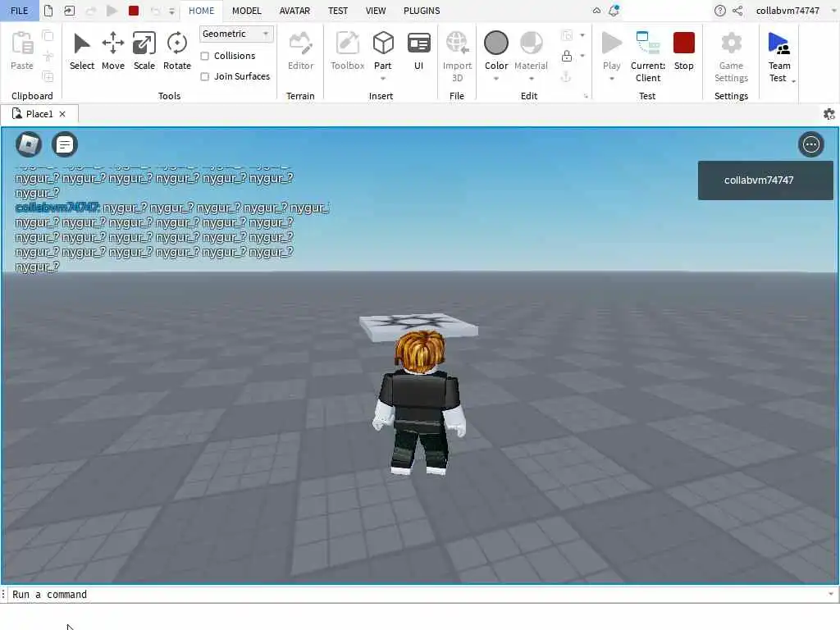
Task: Open the UI insert tool
Action: (418, 51)
